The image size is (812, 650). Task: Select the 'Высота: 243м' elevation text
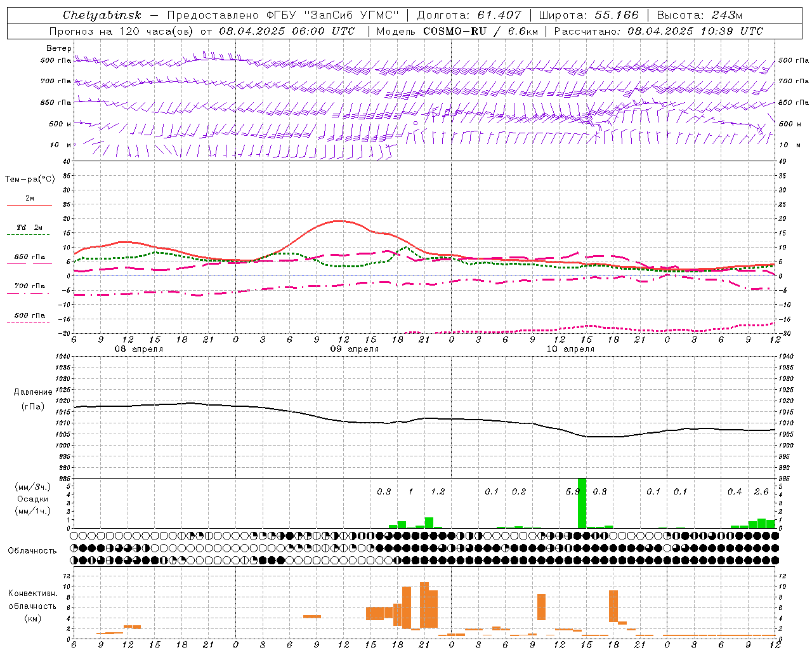tap(700, 15)
